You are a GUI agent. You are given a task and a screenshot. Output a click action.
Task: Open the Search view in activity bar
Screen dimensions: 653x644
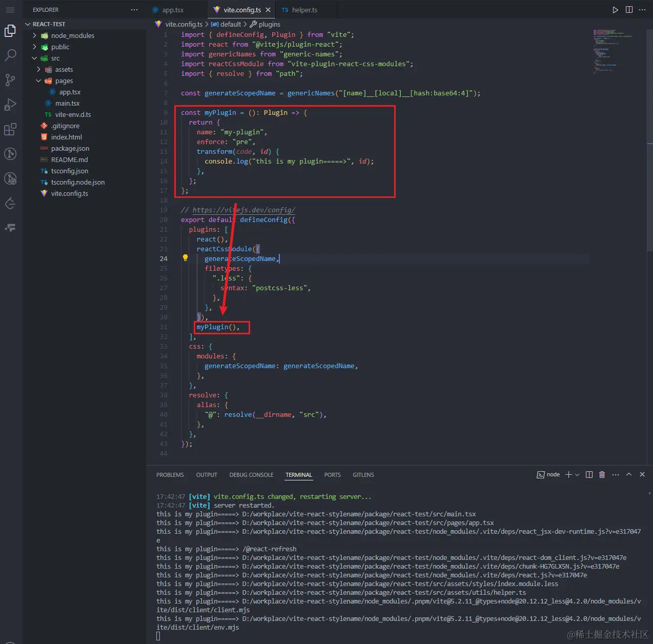pos(10,55)
